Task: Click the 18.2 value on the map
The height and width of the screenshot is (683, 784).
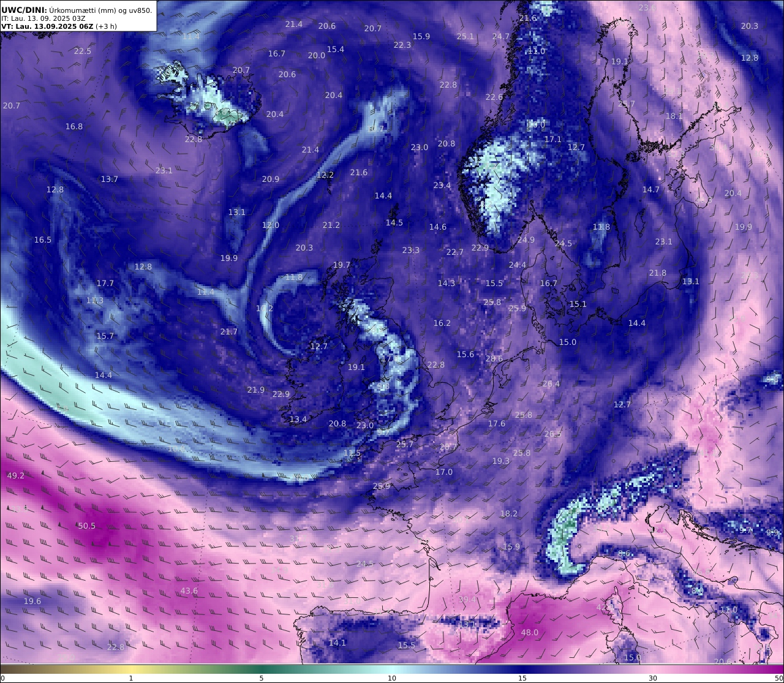Action: pos(509,513)
